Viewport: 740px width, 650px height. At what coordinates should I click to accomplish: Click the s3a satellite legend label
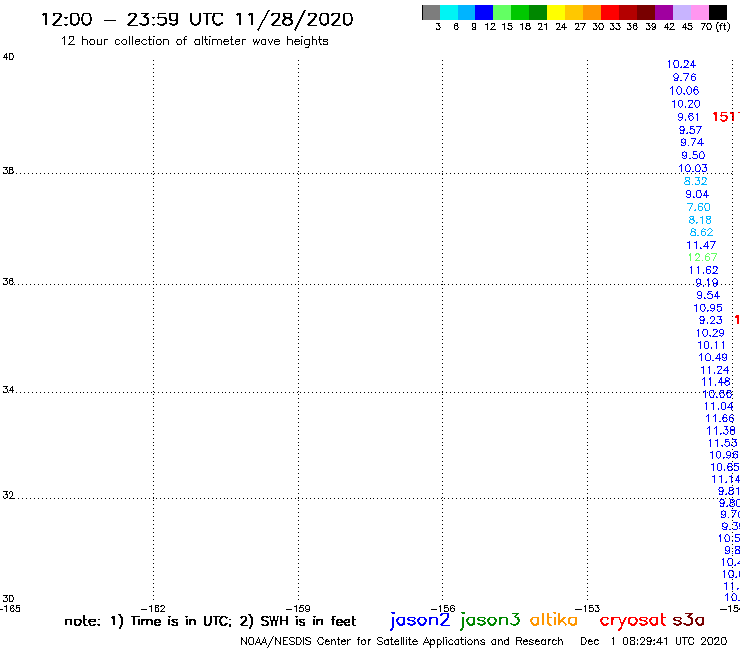point(688,620)
